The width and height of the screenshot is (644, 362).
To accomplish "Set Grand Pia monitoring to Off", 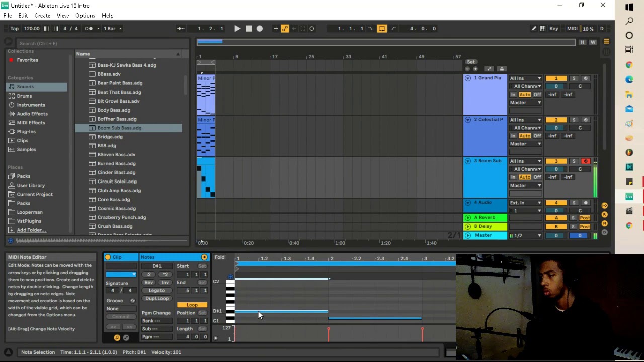I will 537,95.
